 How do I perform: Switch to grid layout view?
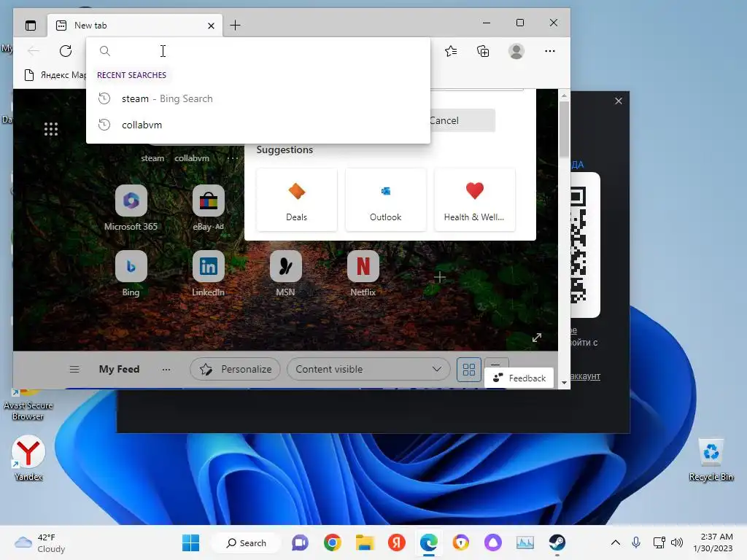pos(469,370)
